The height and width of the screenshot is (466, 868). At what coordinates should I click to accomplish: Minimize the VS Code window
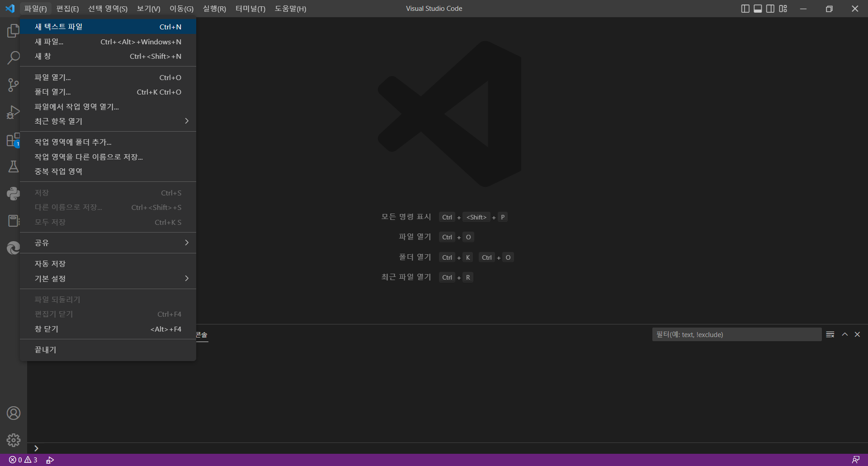tap(803, 9)
